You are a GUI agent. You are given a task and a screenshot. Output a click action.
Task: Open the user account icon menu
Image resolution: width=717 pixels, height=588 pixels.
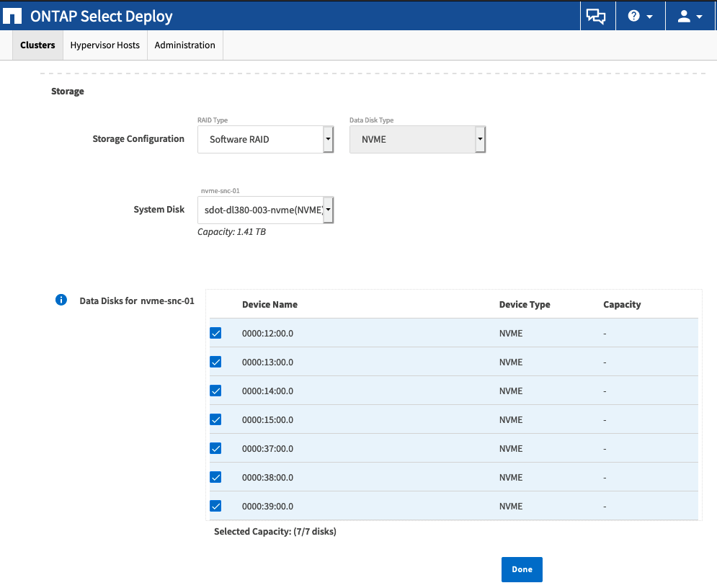coord(685,15)
